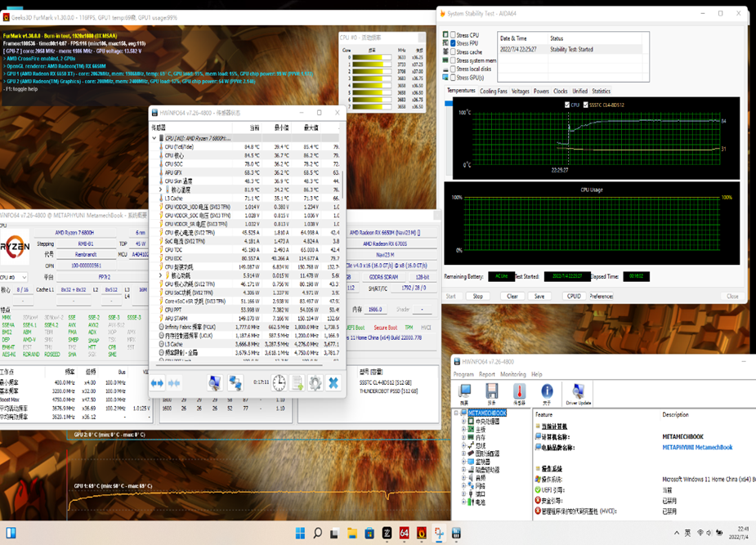Open taskbar Search magnifier
Viewport: 756px width, 545px height.
point(317,533)
